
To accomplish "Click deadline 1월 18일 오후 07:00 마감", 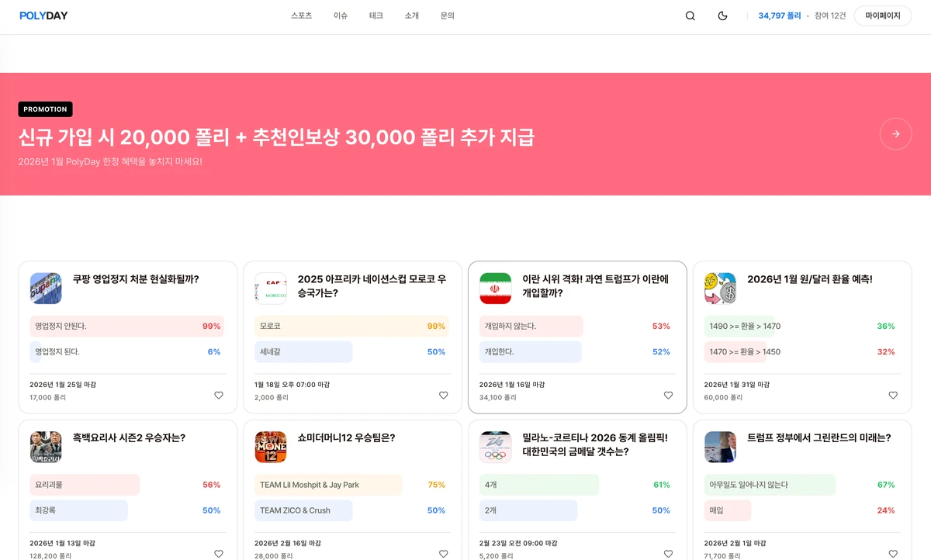I will (292, 385).
